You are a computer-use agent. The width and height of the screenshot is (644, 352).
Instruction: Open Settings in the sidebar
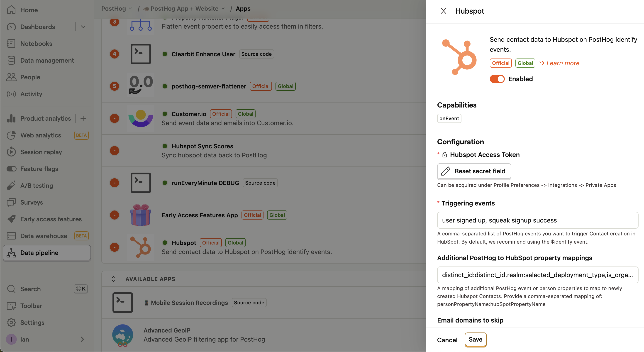point(32,322)
